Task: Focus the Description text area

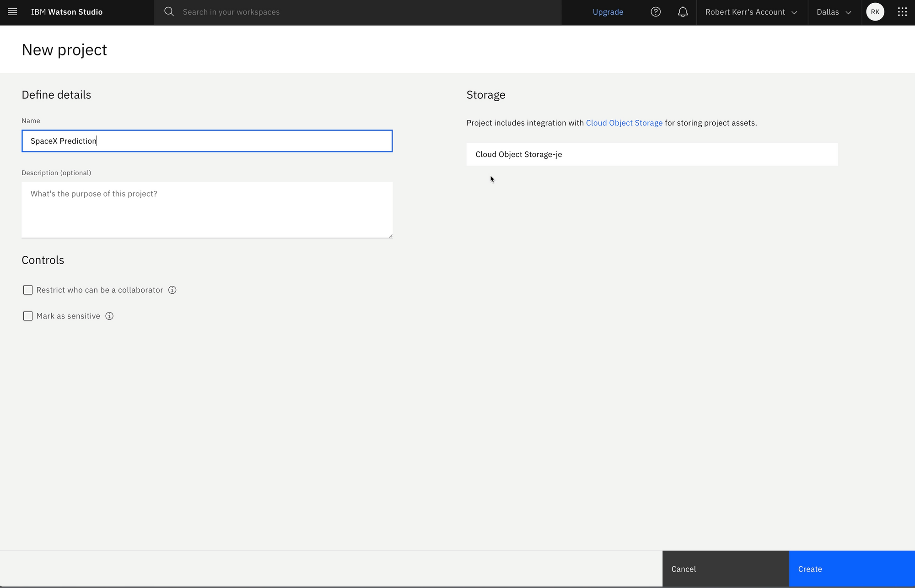Action: tap(207, 210)
